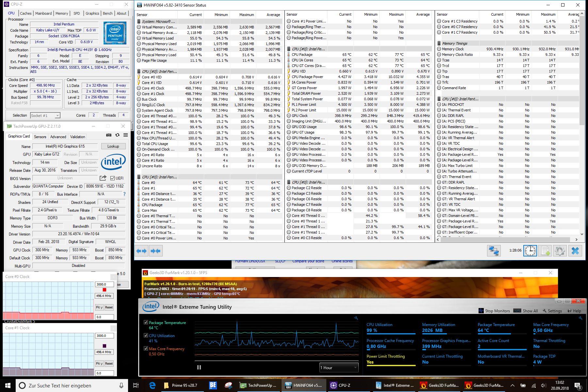Switch to Validation tab in GPU-Z
Screen dimensions: 588x392
[x=77, y=137]
